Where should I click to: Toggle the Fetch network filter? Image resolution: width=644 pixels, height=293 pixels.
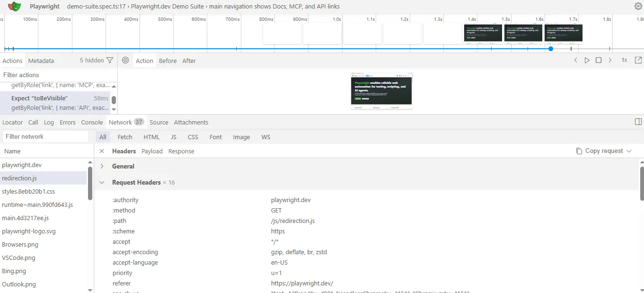coord(125,137)
